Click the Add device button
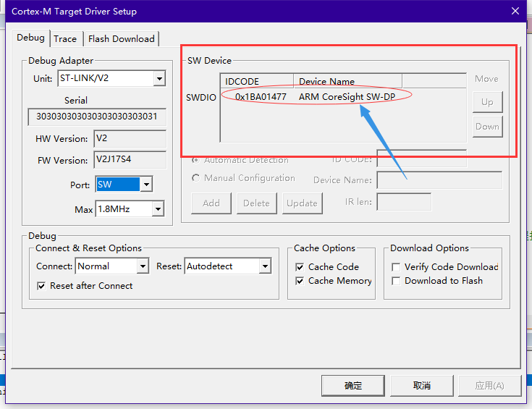Viewport: 532px width, 409px height. pos(211,203)
